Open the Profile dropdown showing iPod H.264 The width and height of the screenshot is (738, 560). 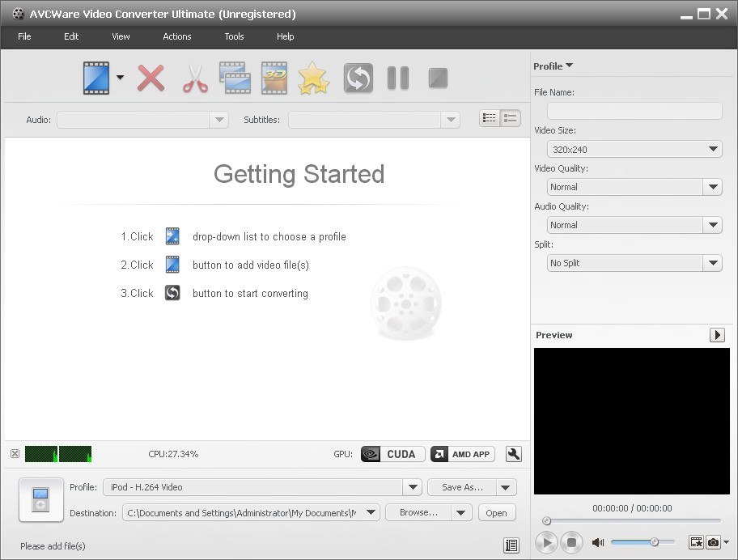click(413, 487)
